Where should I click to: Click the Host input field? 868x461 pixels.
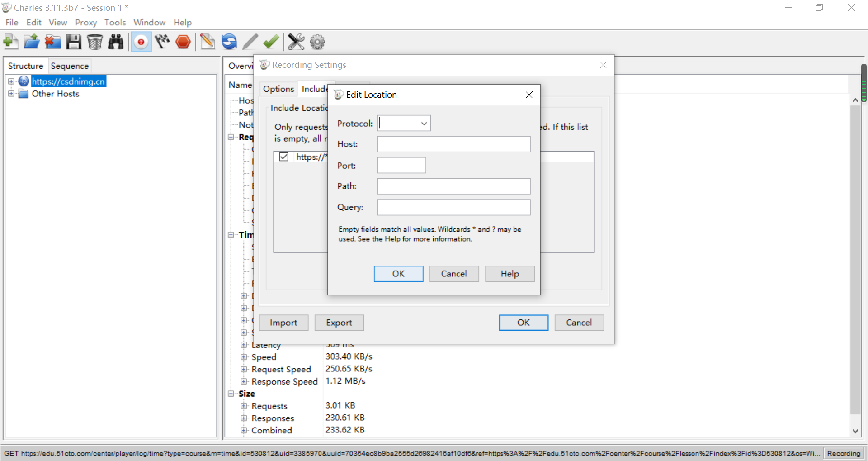pyautogui.click(x=454, y=144)
